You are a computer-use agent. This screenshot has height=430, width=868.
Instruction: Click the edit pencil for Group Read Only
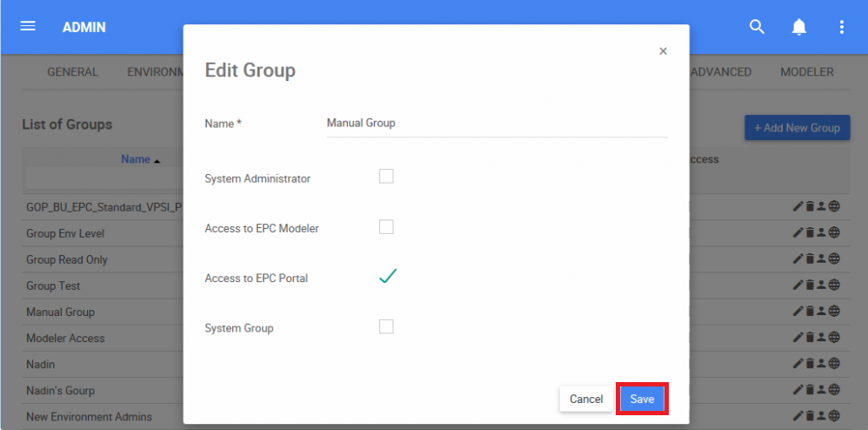pyautogui.click(x=798, y=259)
